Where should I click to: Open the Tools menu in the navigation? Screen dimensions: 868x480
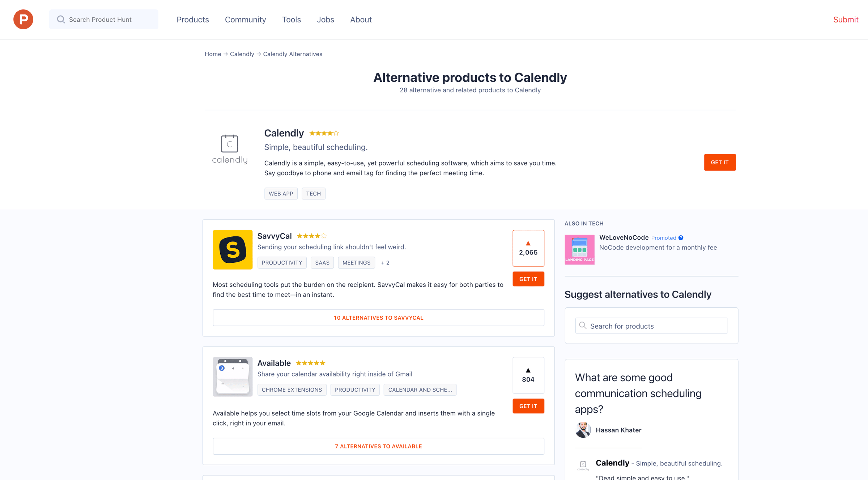[292, 20]
